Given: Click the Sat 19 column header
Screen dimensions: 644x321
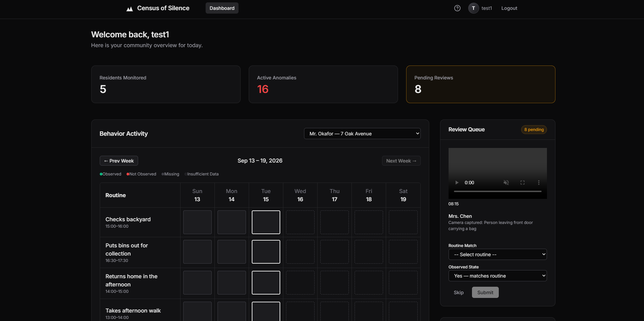Looking at the screenshot, I should [x=403, y=195].
